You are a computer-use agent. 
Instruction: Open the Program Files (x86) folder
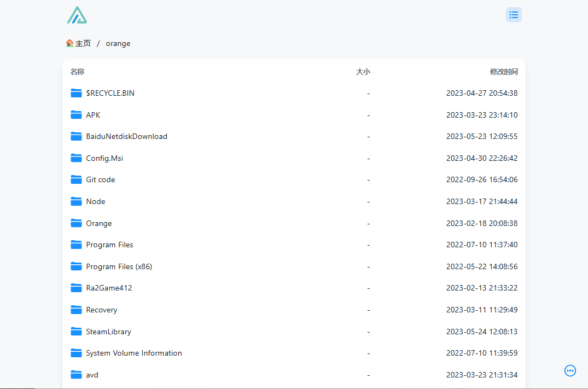click(119, 266)
